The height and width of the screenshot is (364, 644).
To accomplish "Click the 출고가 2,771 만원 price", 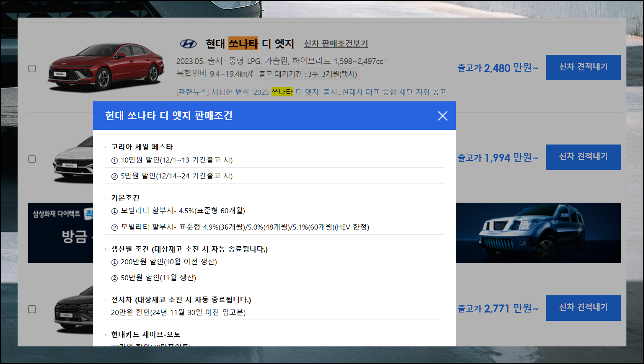I will tap(498, 309).
